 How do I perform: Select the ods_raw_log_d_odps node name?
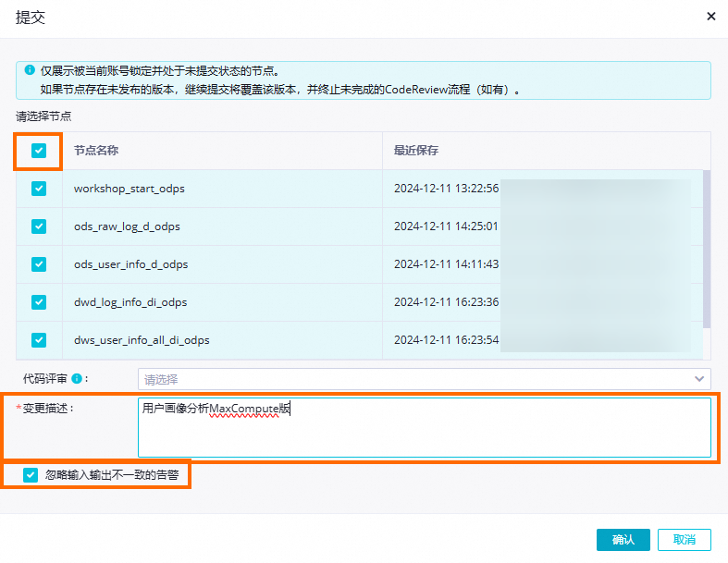127,227
